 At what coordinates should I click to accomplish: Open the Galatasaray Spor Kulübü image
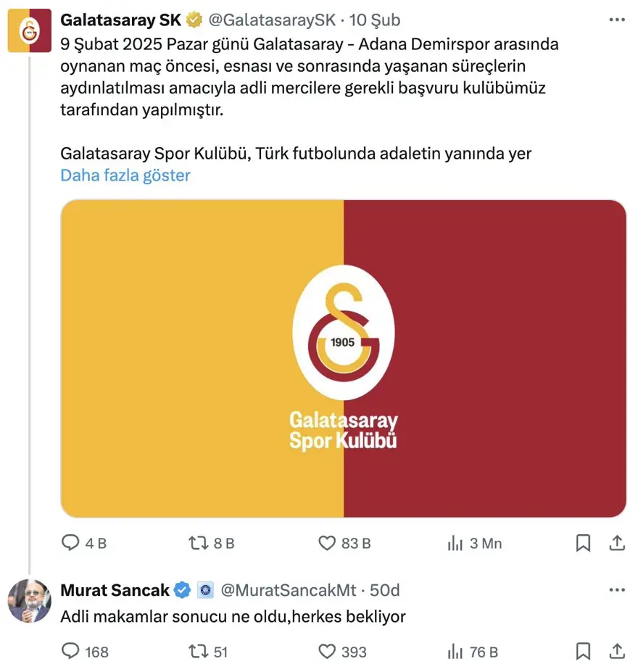343,359
